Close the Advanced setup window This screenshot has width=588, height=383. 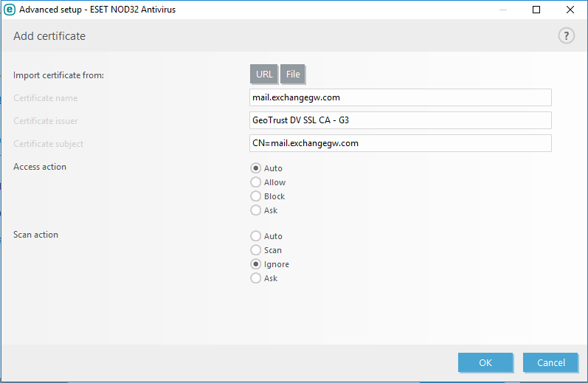[570, 10]
